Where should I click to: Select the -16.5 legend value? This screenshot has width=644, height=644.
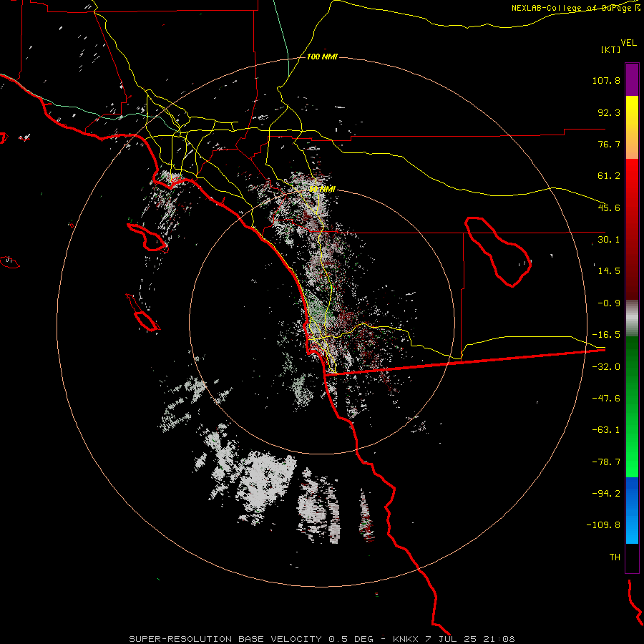[x=606, y=335]
